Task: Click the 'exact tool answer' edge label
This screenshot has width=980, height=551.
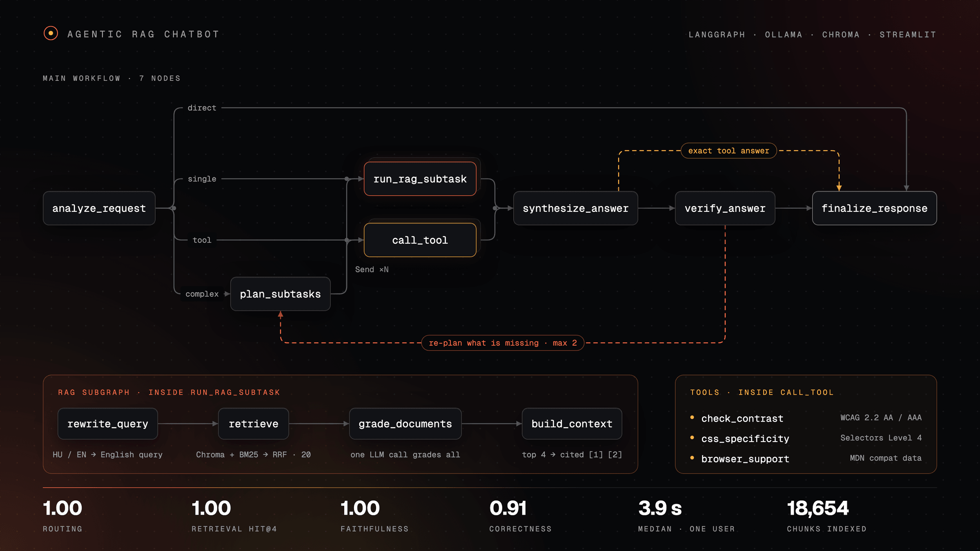Action: 729,151
